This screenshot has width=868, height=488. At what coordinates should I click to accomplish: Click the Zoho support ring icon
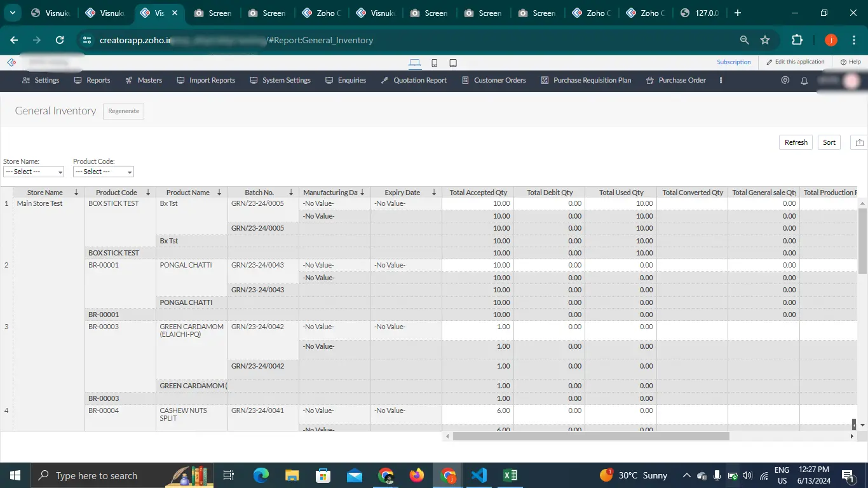coord(785,80)
